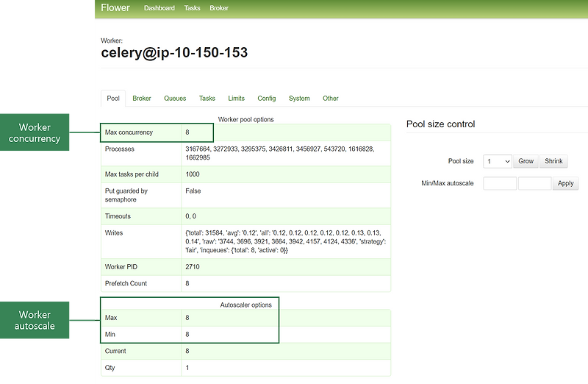Switch to the Other tab
588x384 pixels.
[x=330, y=99]
